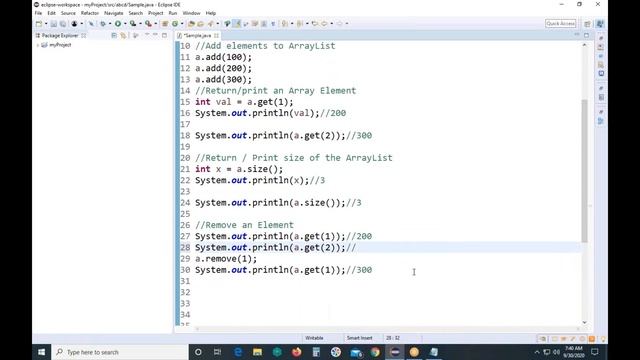
Task: Open Chrome from the taskbar
Action: point(375,352)
